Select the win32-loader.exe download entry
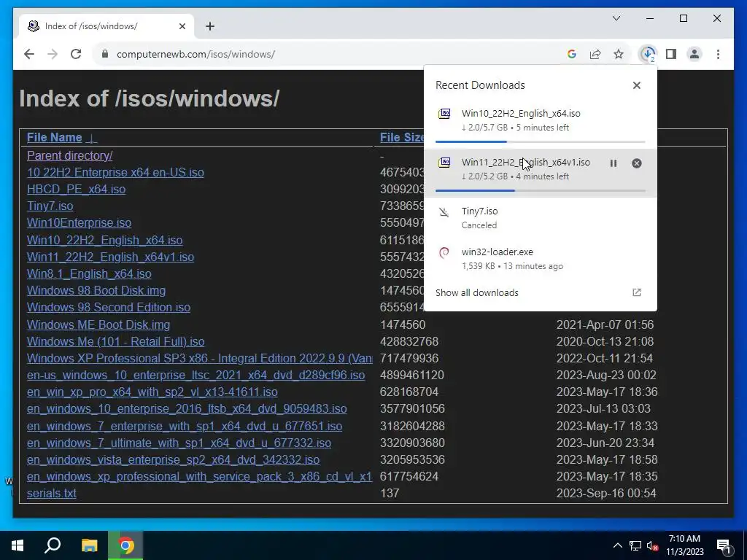 click(541, 259)
